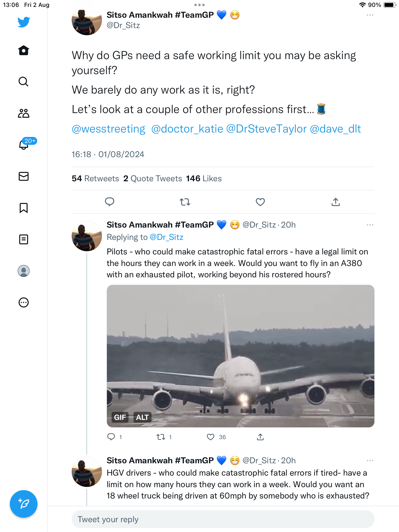This screenshot has height=532, width=399.
Task: Retweet the main tweet
Action: (185, 202)
